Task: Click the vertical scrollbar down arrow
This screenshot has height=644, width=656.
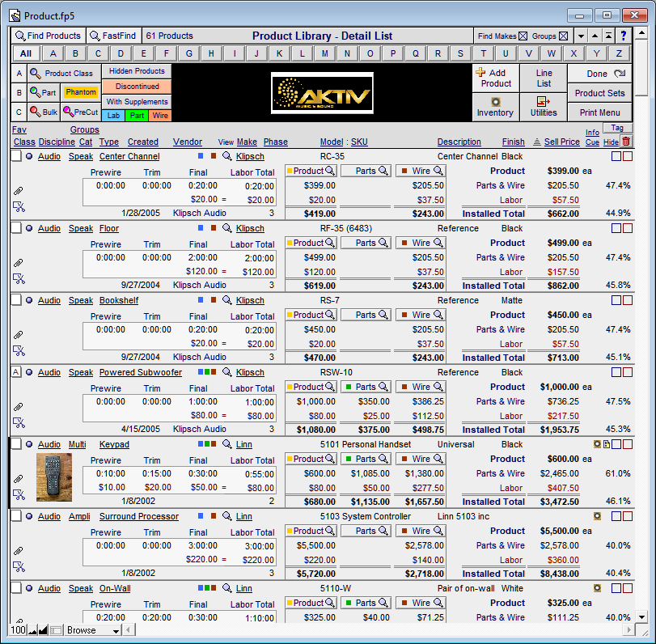Action: tap(641, 616)
